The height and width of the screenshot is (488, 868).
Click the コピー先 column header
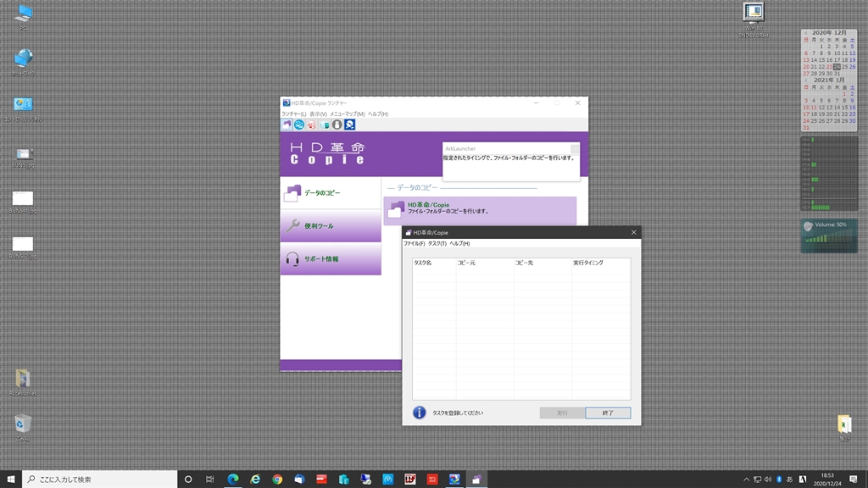(x=542, y=263)
